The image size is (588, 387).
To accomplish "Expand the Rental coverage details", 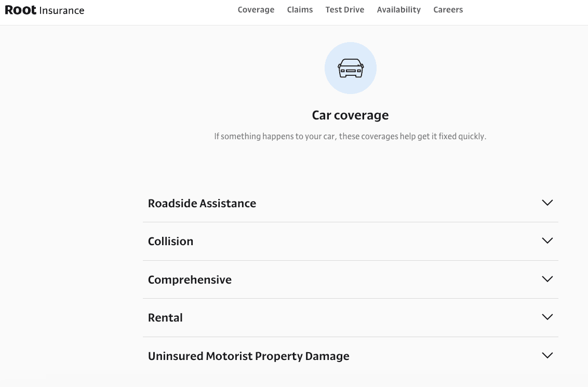I will click(351, 317).
